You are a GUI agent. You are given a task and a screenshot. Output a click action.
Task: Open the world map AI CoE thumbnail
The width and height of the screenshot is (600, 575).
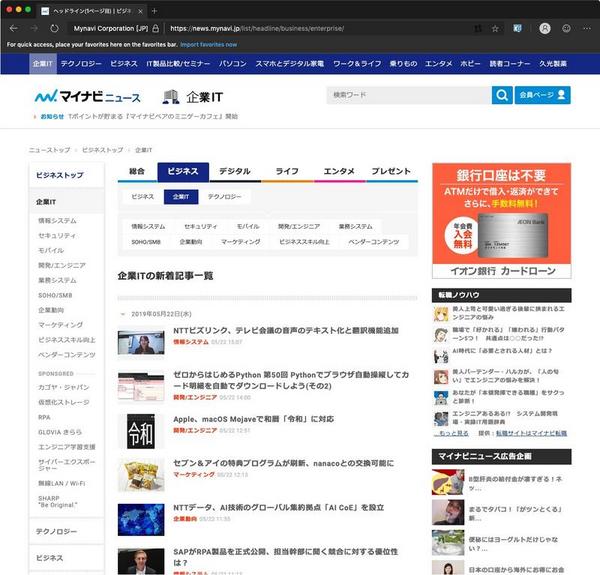[x=141, y=520]
